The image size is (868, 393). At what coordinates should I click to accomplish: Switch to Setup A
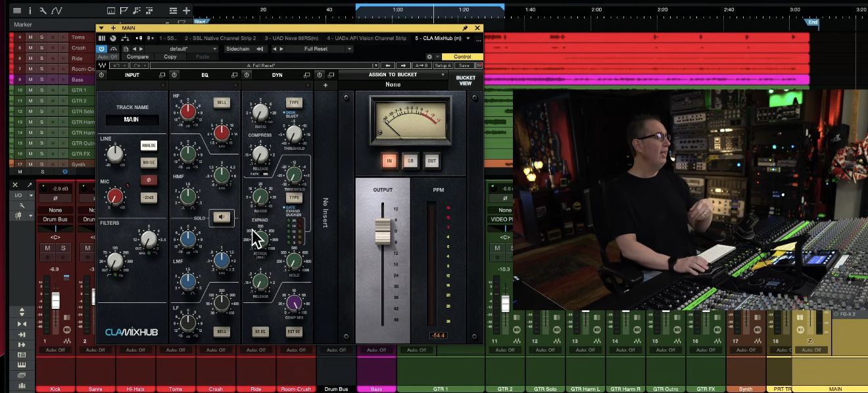(x=443, y=66)
